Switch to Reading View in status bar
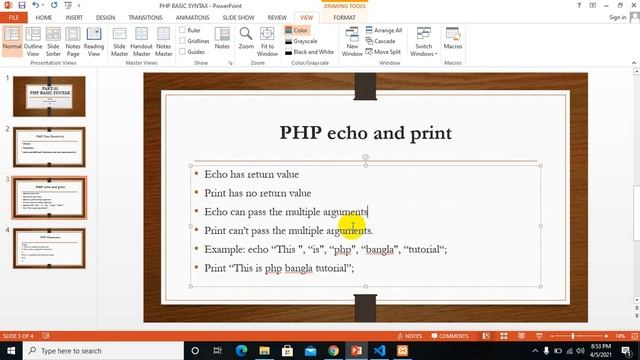The image size is (640, 360). [521, 336]
